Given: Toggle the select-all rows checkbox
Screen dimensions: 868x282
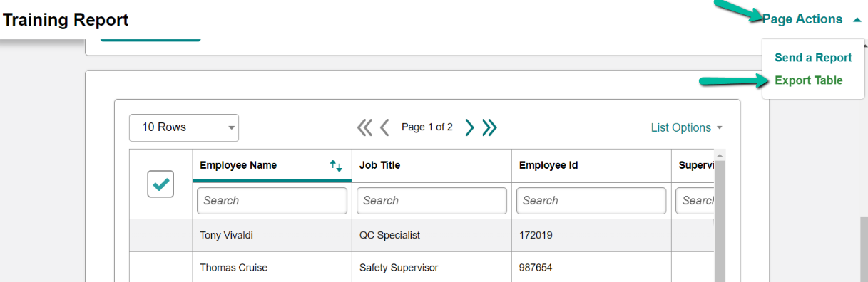Looking at the screenshot, I should coord(160,184).
